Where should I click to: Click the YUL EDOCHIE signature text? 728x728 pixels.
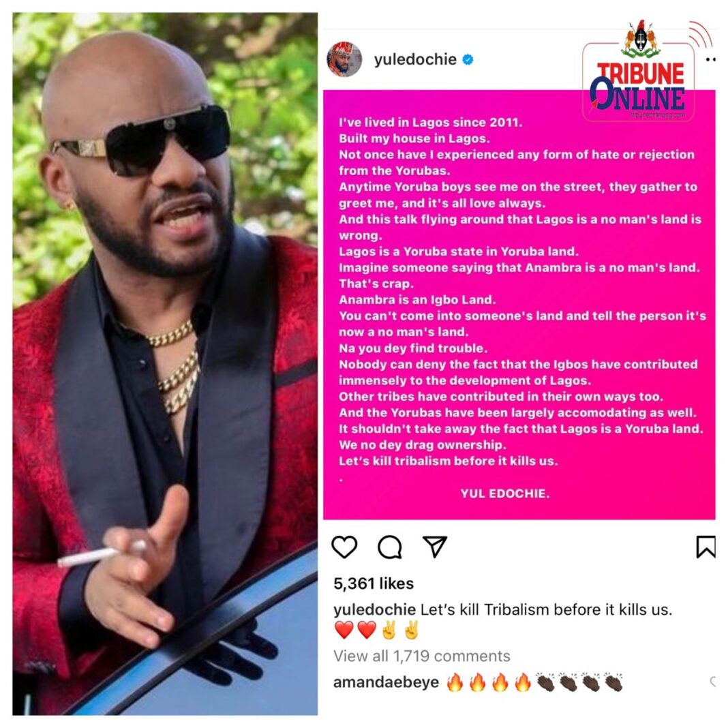pos(504,494)
